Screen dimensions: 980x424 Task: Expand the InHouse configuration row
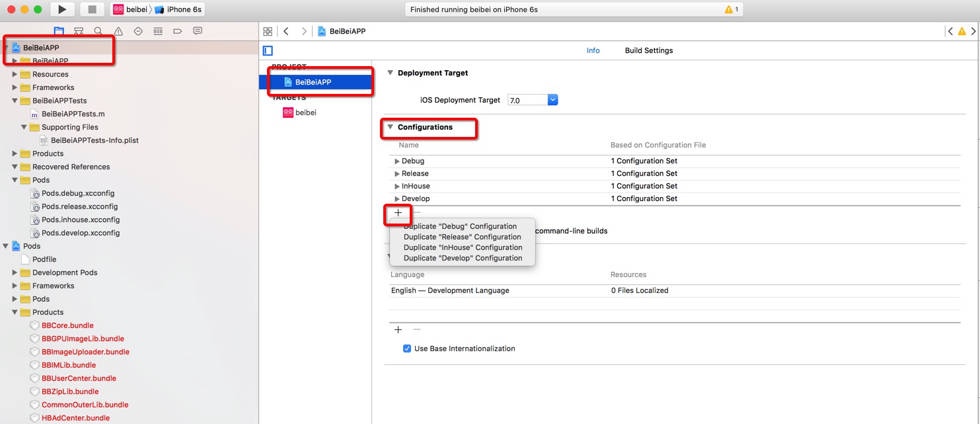397,186
